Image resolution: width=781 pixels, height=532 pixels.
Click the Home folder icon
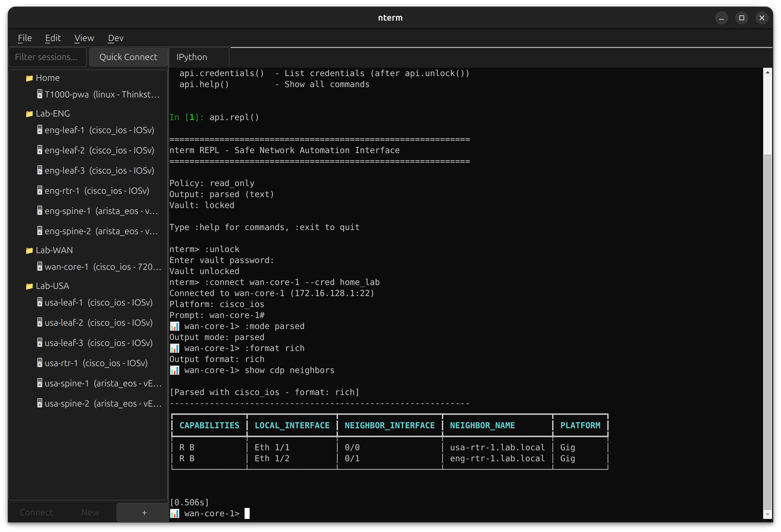tap(30, 78)
